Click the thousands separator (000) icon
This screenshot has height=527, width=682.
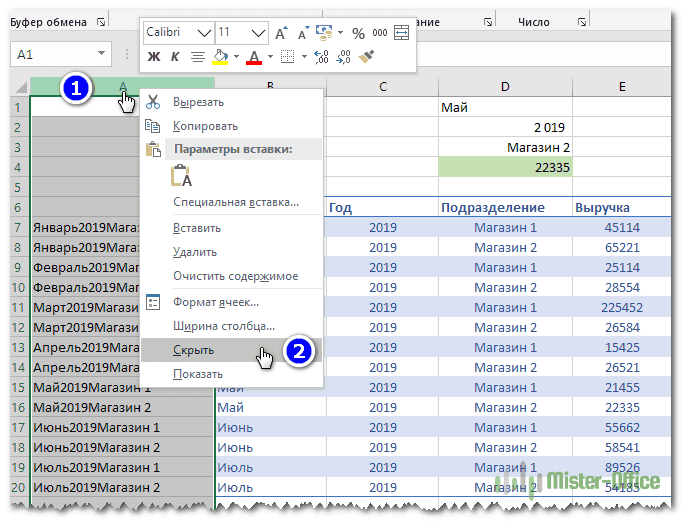tap(379, 33)
